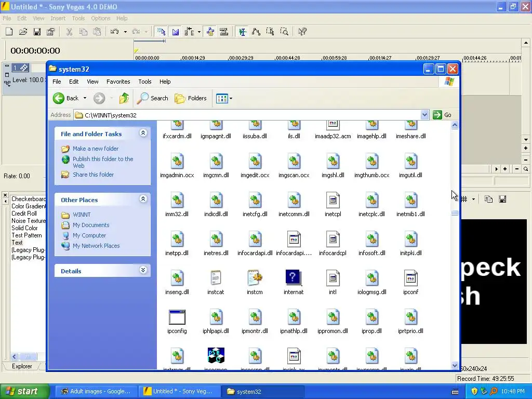Open Auto Ripple mode dropdown arrow
532x399 pixels.
(x=199, y=32)
